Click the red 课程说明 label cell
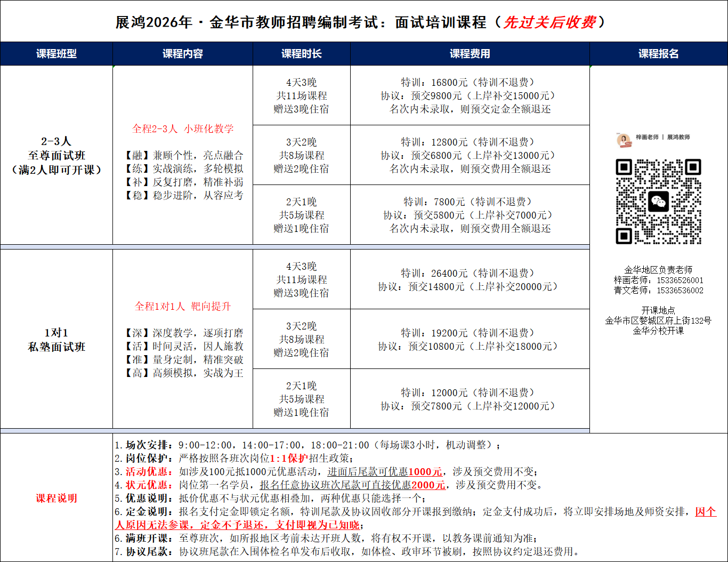The image size is (728, 562). pyautogui.click(x=56, y=498)
